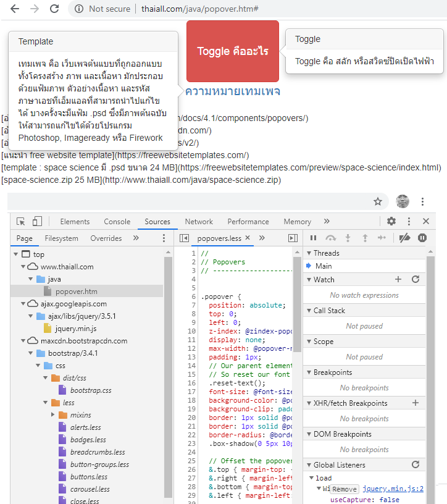Image resolution: width=447 pixels, height=504 pixels.
Task: Bookmark this page with star icon
Action: (x=378, y=201)
